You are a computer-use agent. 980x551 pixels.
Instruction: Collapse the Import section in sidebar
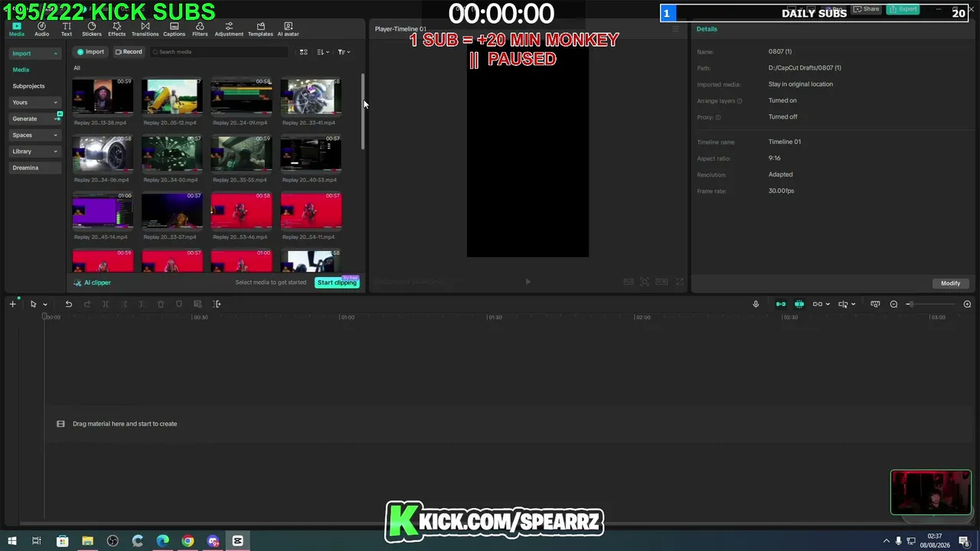point(34,54)
